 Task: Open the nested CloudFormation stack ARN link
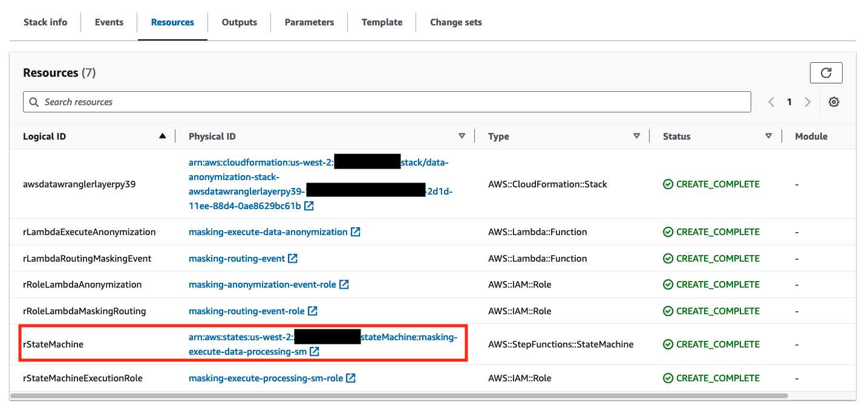click(321, 184)
